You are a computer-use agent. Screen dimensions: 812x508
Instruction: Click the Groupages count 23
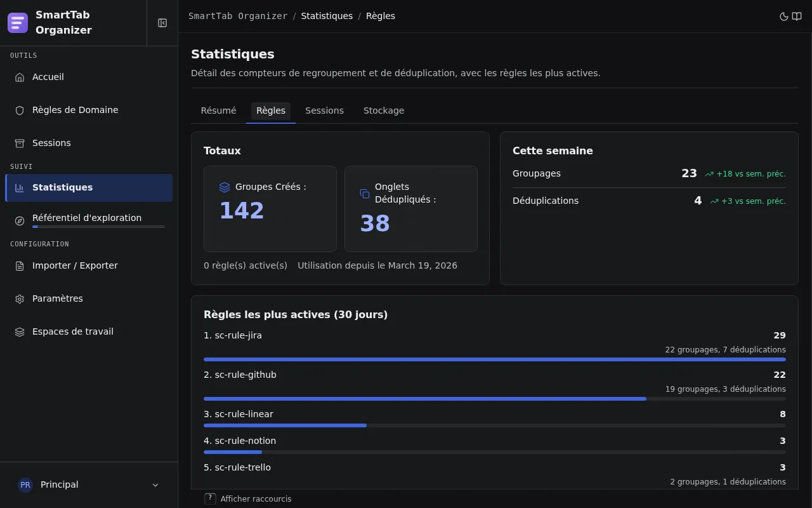[x=689, y=173]
